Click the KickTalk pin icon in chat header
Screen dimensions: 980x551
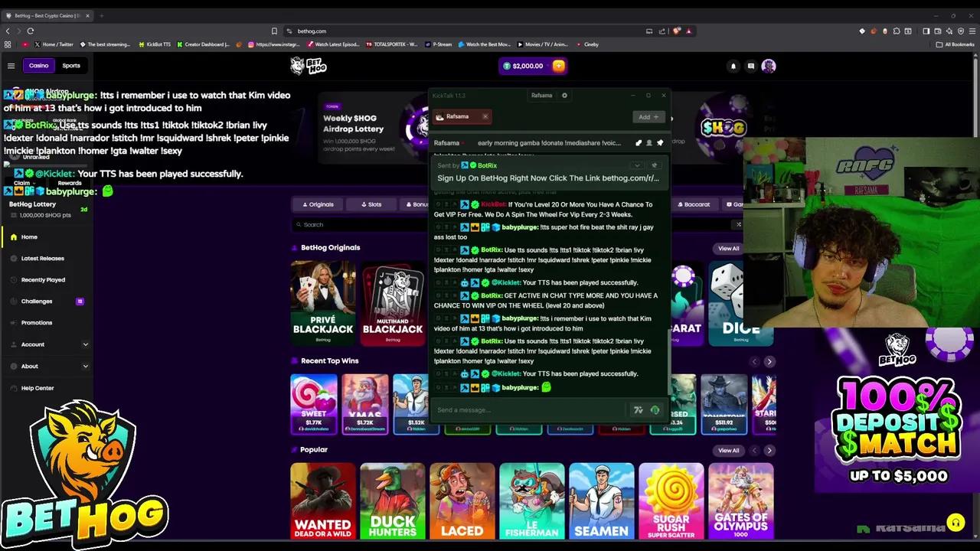tap(660, 143)
